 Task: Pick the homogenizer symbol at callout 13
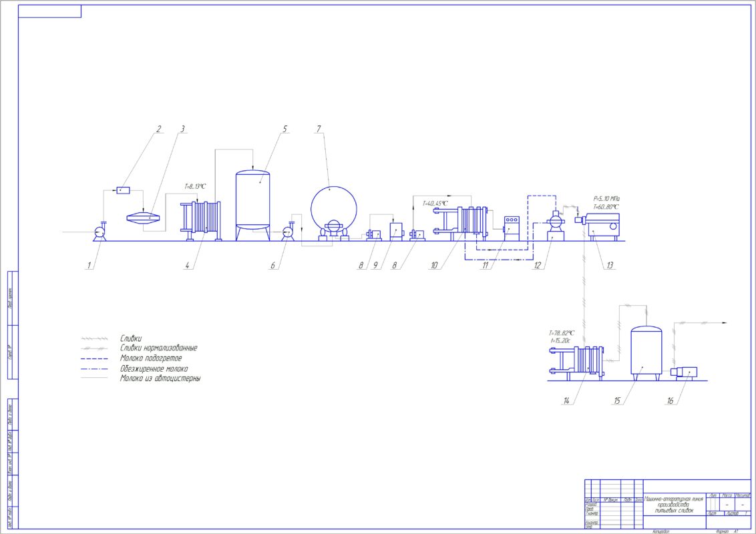[x=597, y=227]
